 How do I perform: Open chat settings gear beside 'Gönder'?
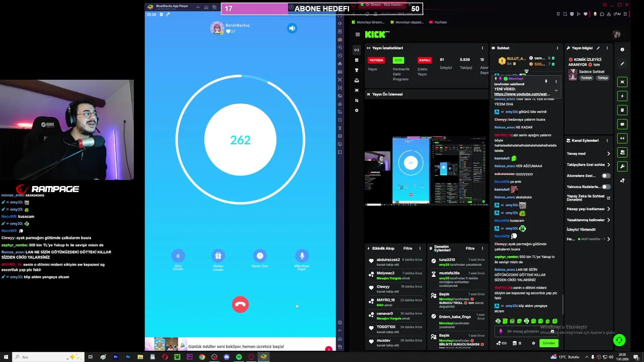click(x=534, y=343)
